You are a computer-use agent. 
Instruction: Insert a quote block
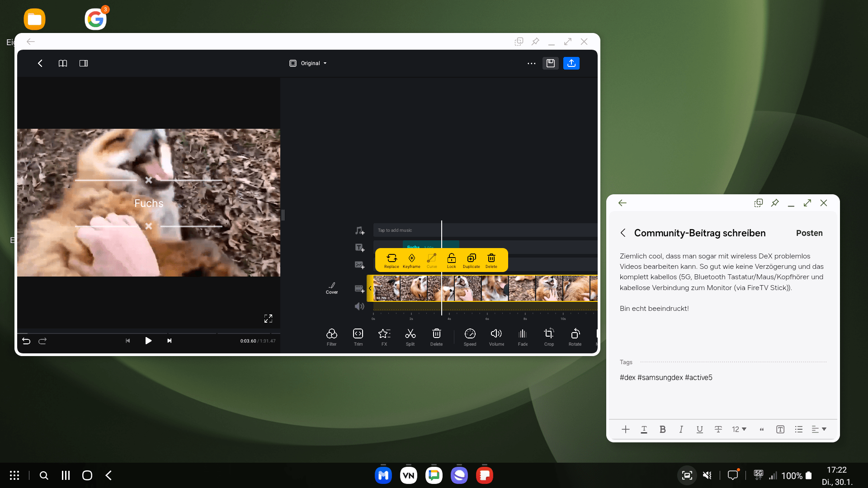(762, 429)
